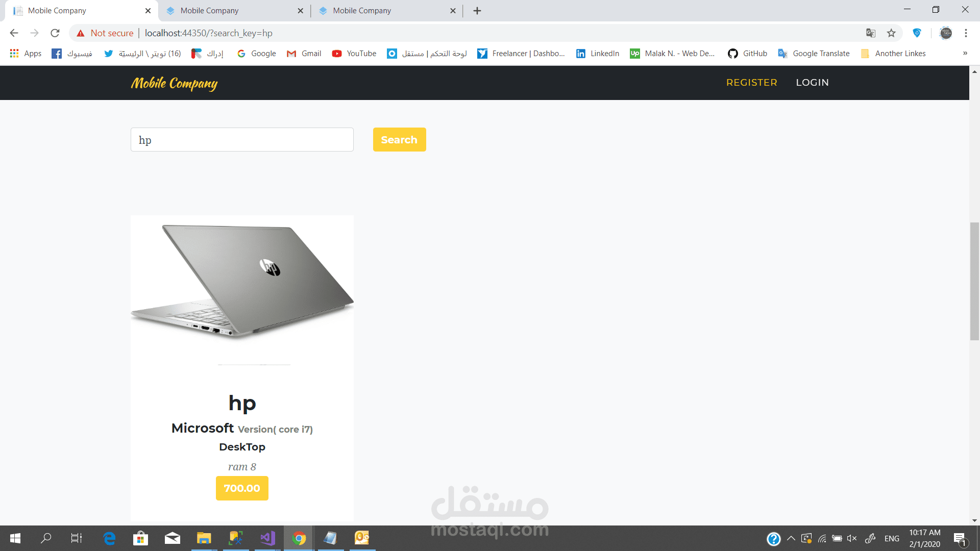
Task: Open the Microsoft Store taskbar icon
Action: (x=140, y=538)
